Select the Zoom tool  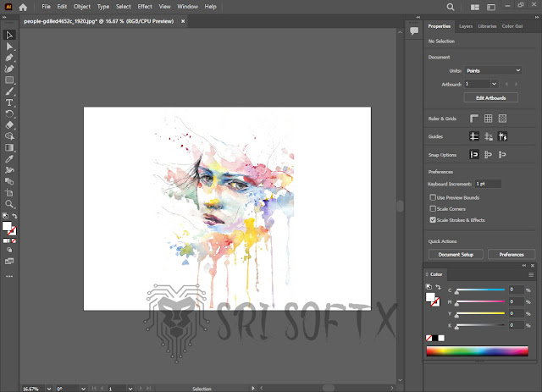click(9, 204)
